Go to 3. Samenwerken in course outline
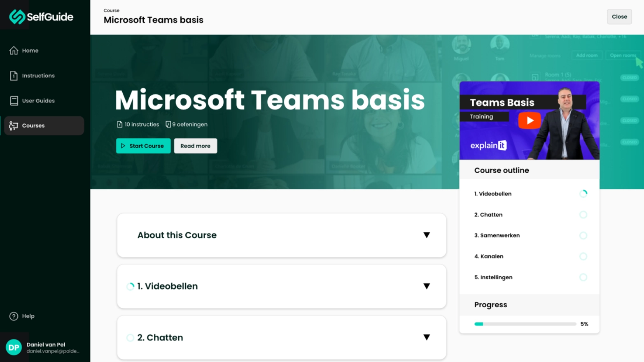 (x=497, y=236)
